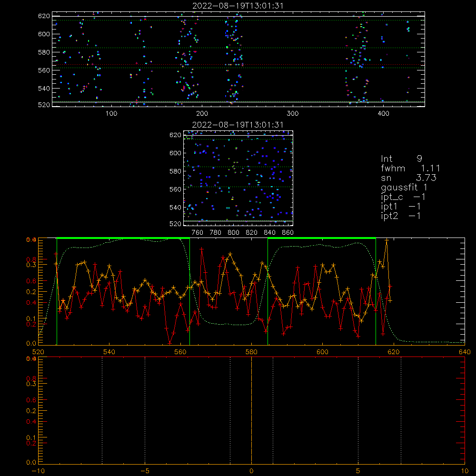The height and width of the screenshot is (476, 476).
Task: Click the left thick green bar atop profile plot
Action: point(123,238)
